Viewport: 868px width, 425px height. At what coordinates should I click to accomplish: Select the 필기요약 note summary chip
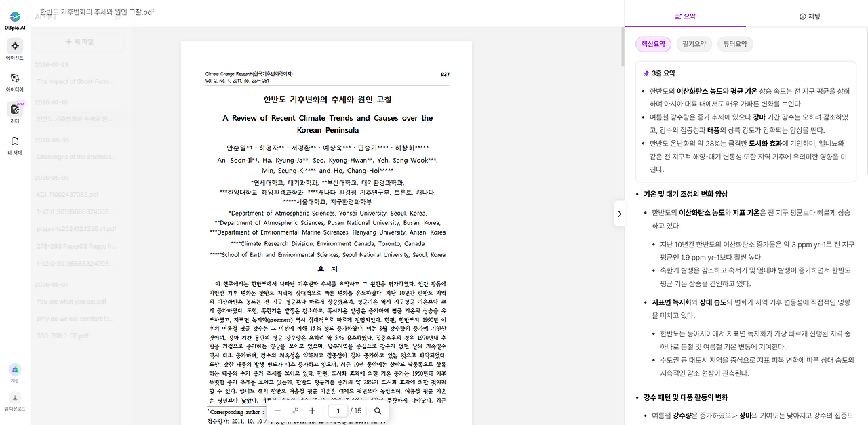[x=694, y=44]
